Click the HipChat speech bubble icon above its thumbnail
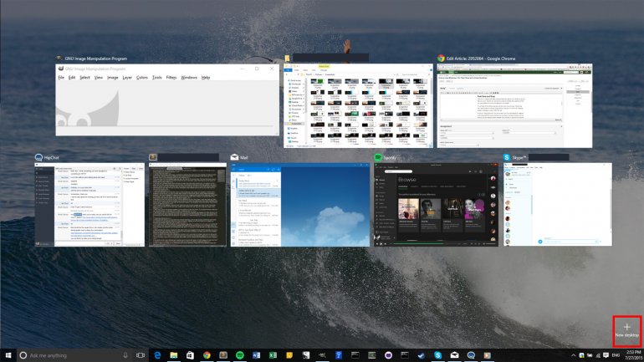The height and width of the screenshot is (362, 644). coord(38,157)
